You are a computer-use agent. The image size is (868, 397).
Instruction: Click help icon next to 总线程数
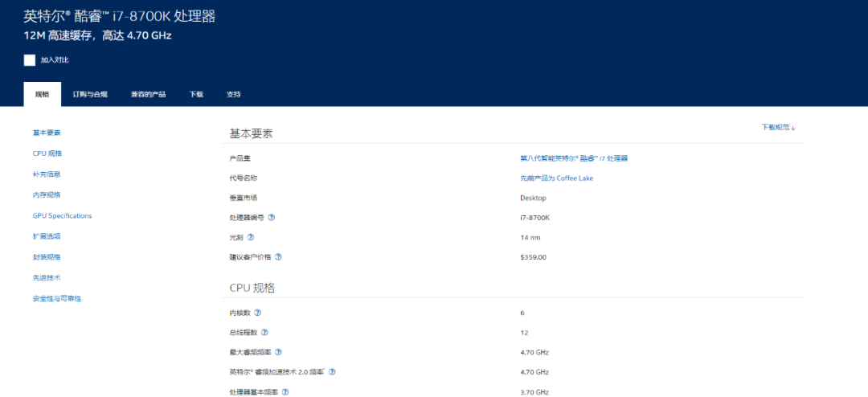coord(264,333)
